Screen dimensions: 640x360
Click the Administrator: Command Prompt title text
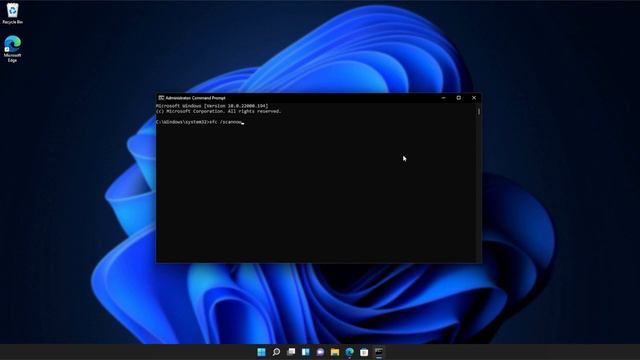[196, 98]
